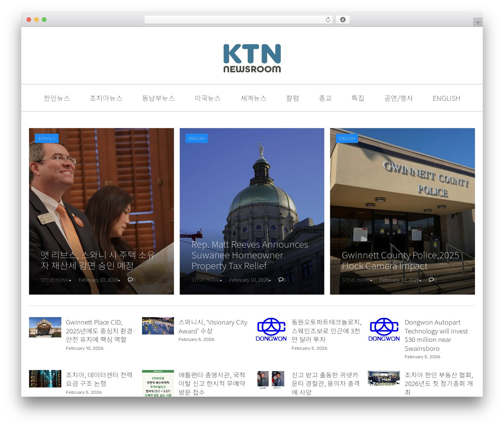This screenshot has height=427, width=504.
Task: Click the 조지아뉴스 category tag on first article
Action: point(46,138)
